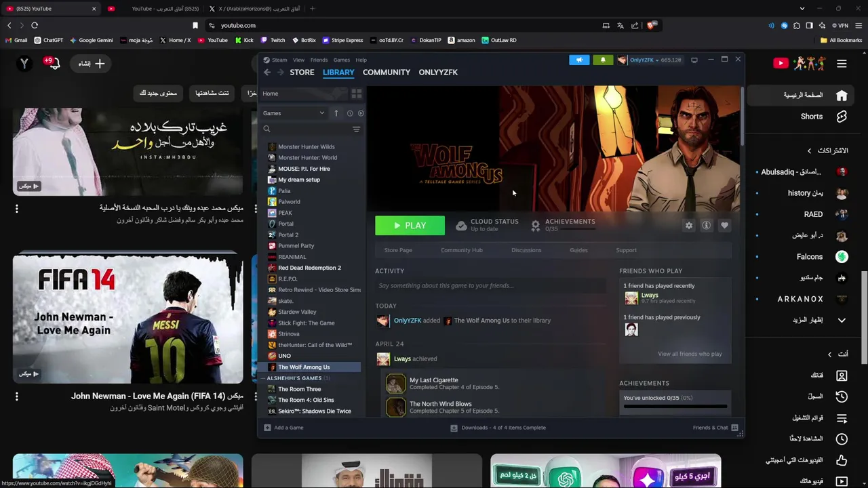Open Community Hub link
This screenshot has height=488, width=868.
(462, 250)
